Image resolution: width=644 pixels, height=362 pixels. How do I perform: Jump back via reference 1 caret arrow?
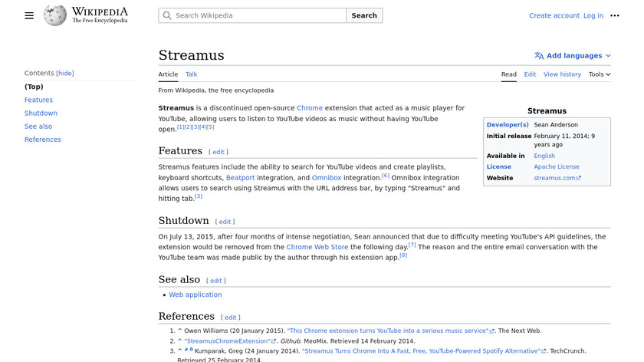179,331
